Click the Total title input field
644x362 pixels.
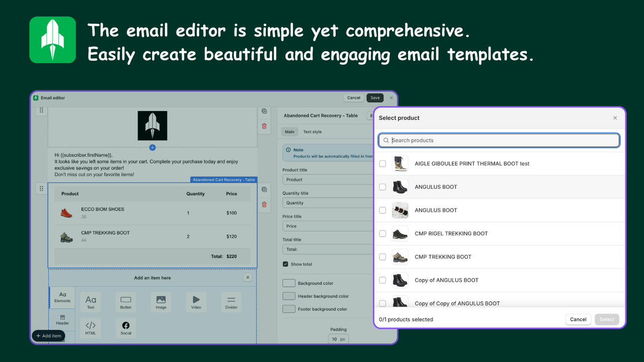(328, 249)
